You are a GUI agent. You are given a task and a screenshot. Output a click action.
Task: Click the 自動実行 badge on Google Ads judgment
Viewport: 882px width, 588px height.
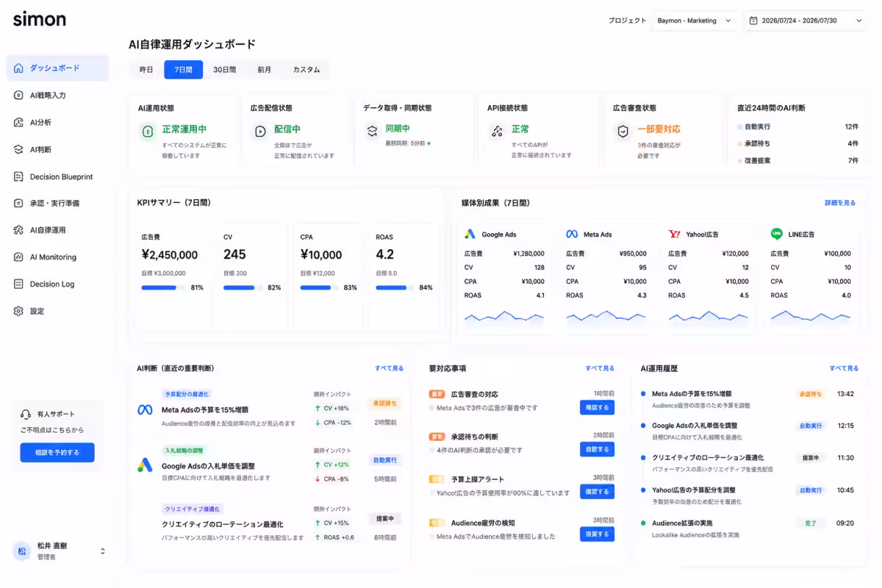click(x=385, y=460)
